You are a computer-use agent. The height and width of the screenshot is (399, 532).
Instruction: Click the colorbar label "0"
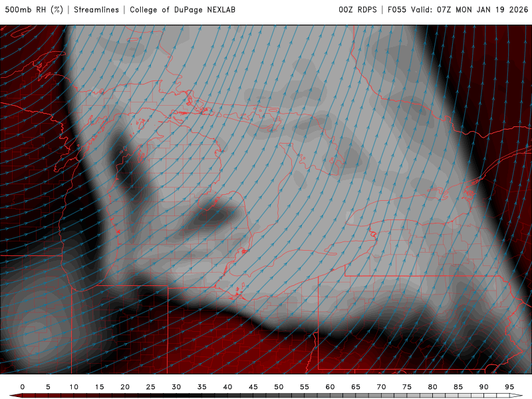pos(23,387)
